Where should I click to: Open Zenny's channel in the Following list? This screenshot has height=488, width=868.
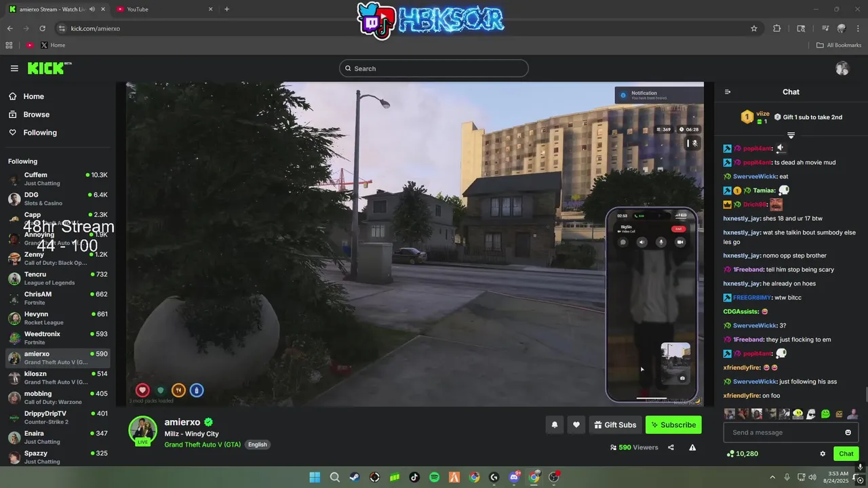(x=58, y=258)
